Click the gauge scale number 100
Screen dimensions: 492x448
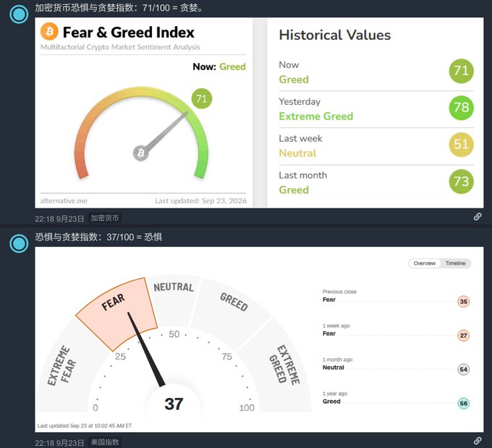(247, 407)
